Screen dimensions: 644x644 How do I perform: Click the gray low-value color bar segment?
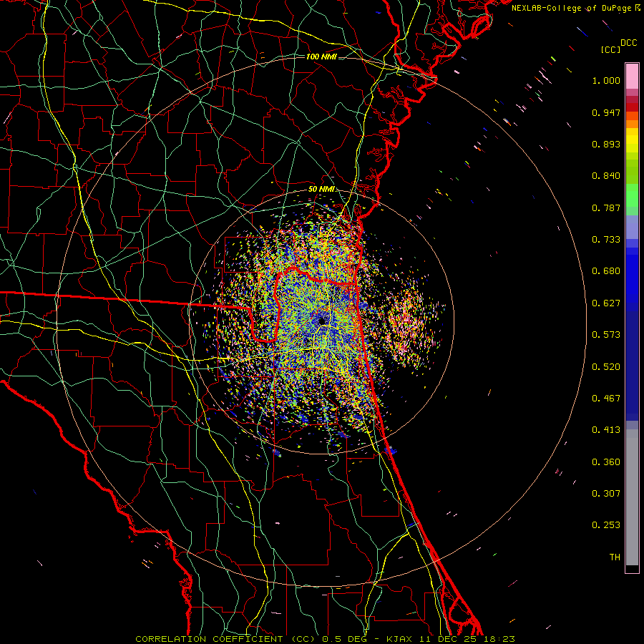[632, 497]
